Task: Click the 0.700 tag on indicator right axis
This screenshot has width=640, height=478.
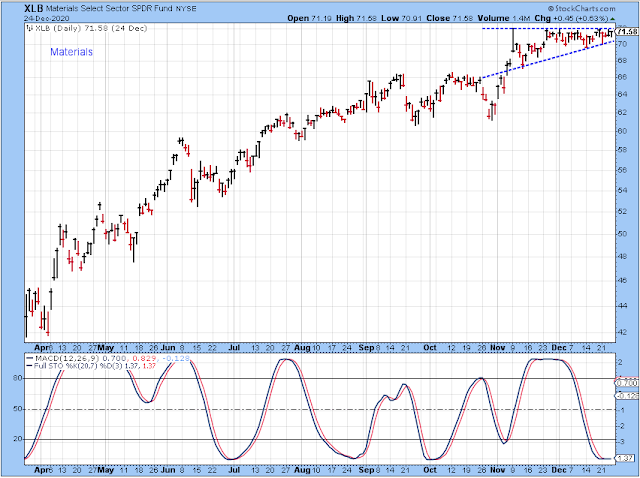Action: coord(627,383)
